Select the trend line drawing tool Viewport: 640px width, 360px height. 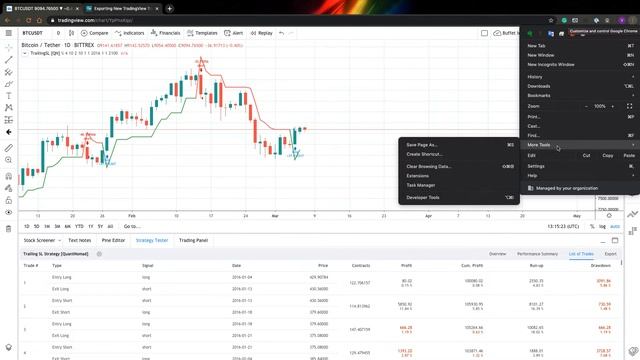point(9,60)
